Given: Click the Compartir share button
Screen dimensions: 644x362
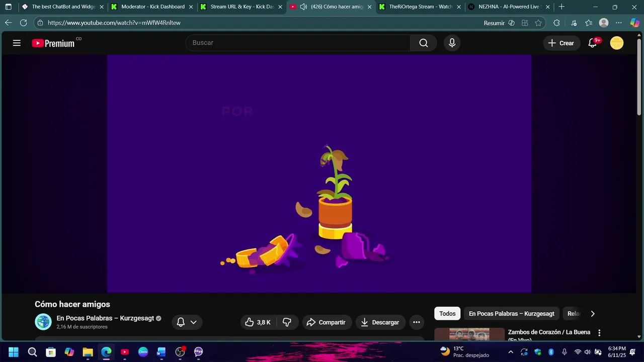Looking at the screenshot, I should (x=327, y=322).
